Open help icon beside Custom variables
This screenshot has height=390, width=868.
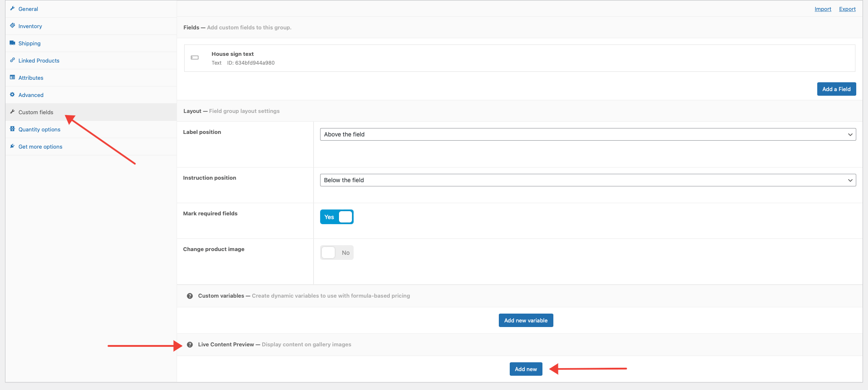pos(190,296)
